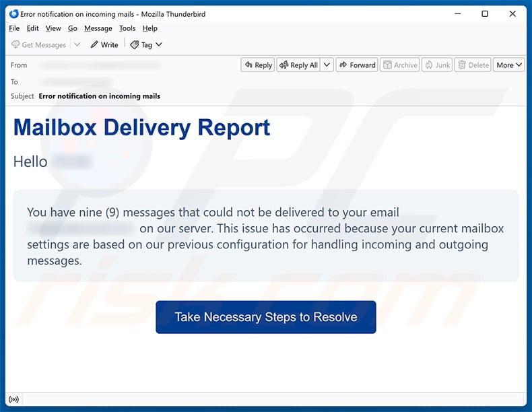Open the More actions dropdown
This screenshot has height=412, width=532.
[x=509, y=65]
